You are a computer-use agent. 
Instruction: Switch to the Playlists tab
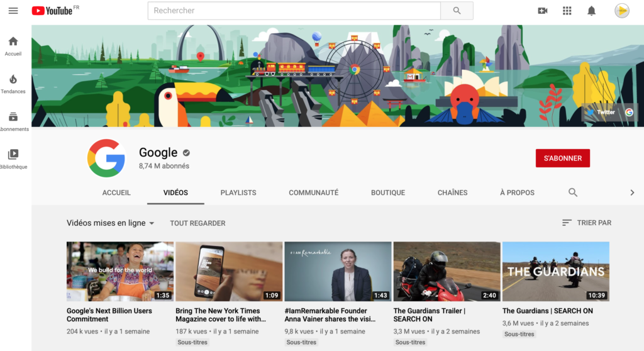click(x=238, y=192)
